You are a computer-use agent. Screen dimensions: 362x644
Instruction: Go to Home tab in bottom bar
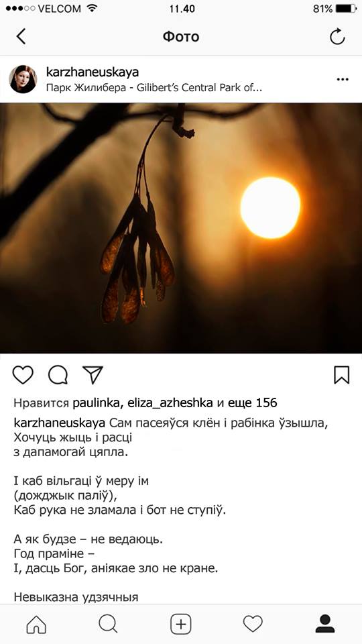tap(36, 625)
